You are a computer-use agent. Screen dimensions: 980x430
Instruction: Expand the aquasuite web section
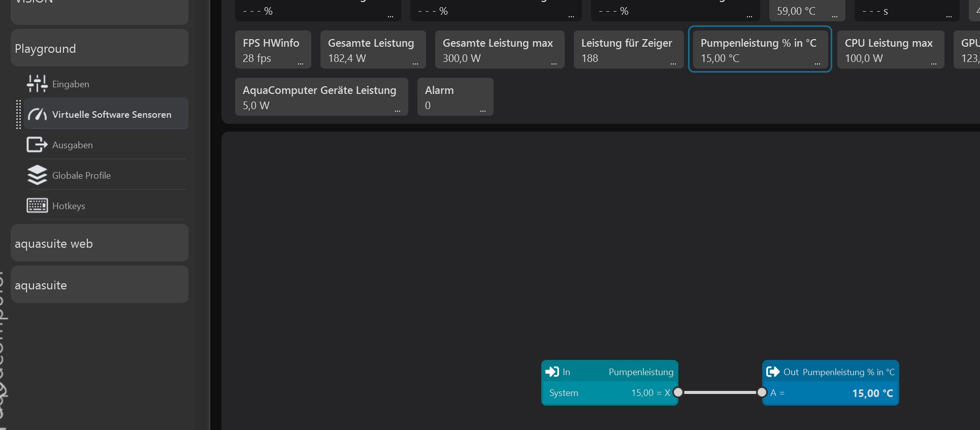[100, 244]
